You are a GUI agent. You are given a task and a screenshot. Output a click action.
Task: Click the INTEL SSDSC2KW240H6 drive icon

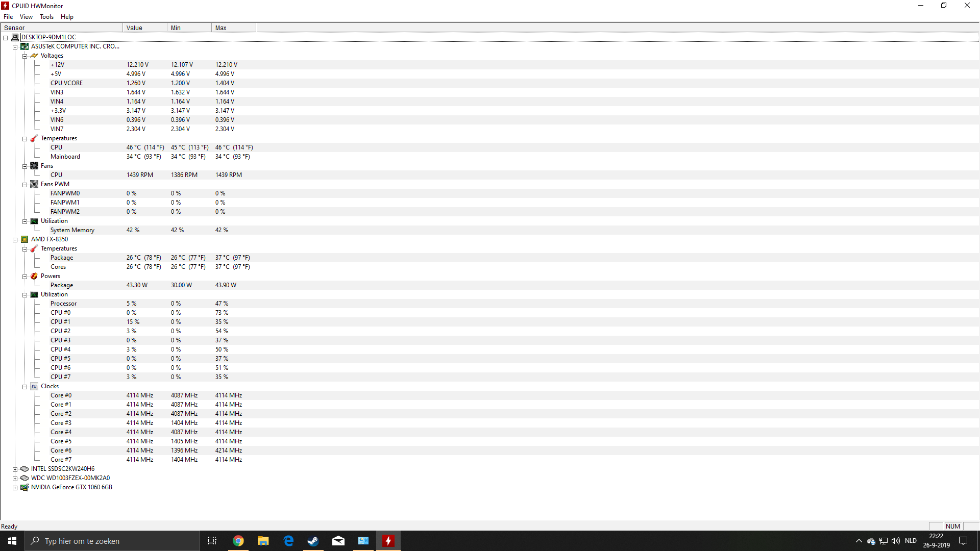pos(24,469)
